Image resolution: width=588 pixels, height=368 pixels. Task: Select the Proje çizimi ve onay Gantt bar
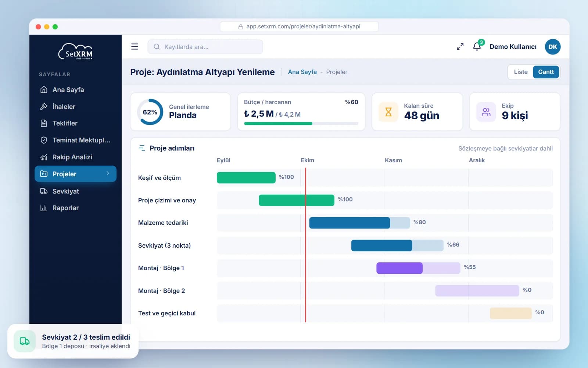296,200
